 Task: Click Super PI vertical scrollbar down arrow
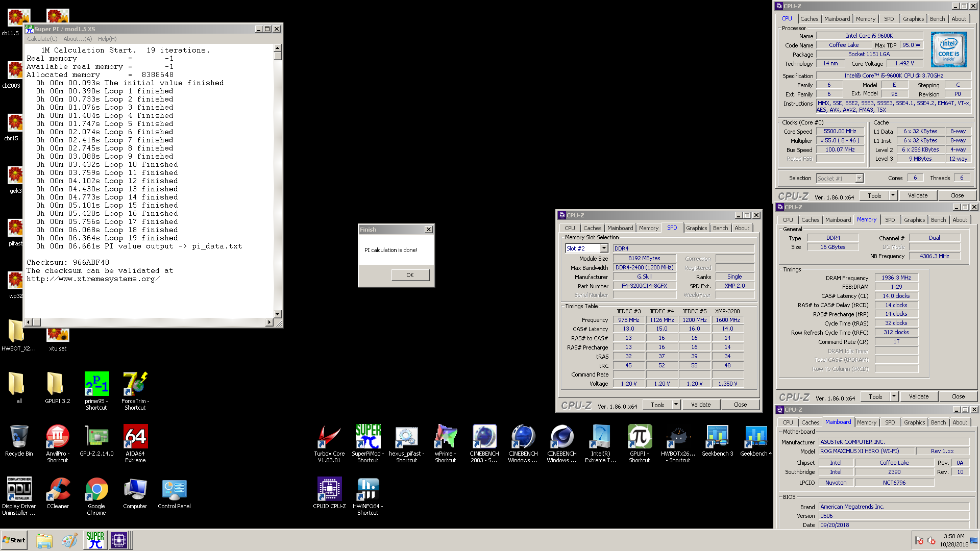coord(277,314)
